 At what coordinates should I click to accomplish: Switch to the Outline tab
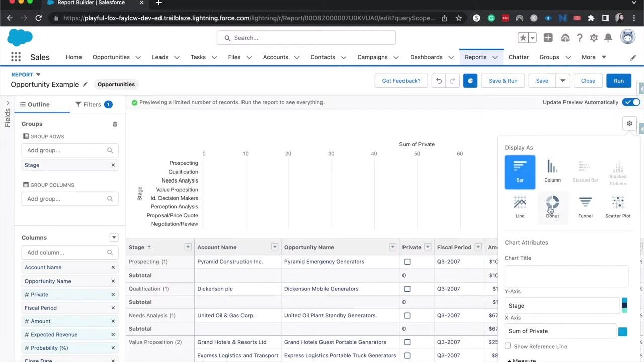(35, 104)
